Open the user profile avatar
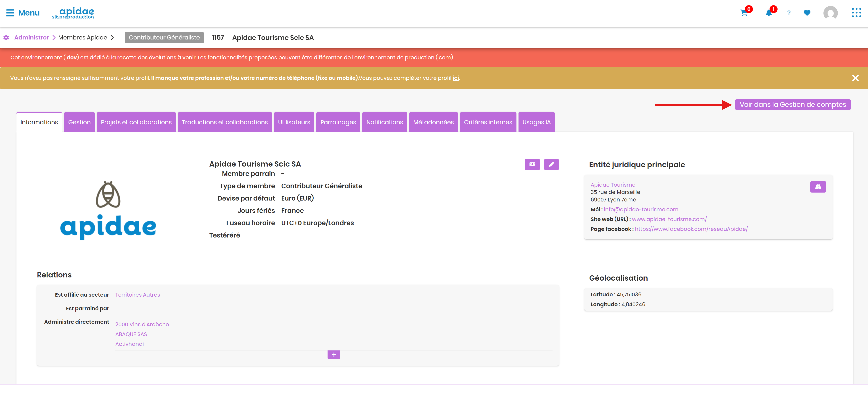The image size is (868, 402). (831, 13)
